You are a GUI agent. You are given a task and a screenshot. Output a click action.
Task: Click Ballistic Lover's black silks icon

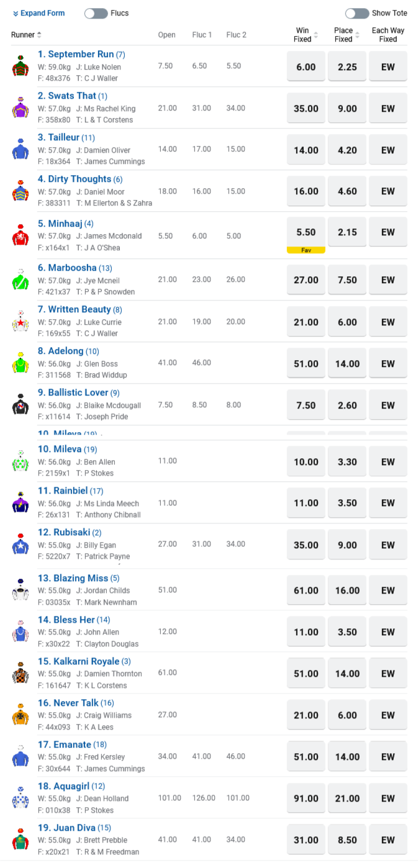[20, 405]
